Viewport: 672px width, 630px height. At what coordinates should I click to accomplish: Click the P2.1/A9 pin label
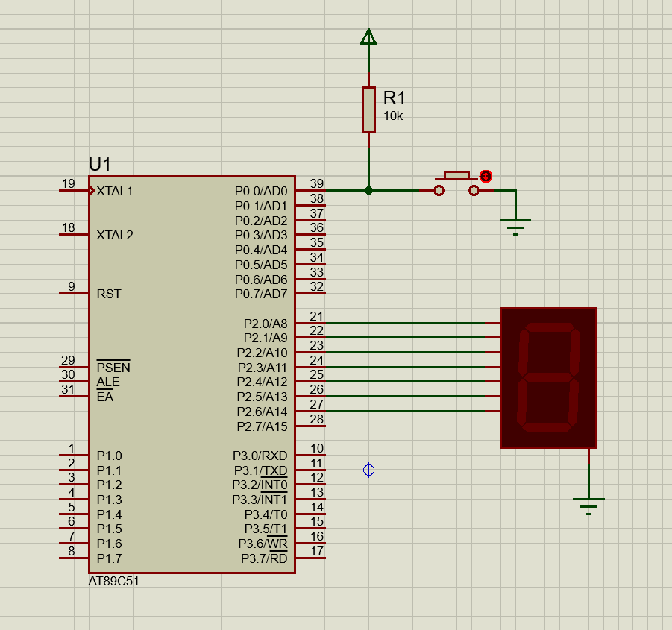266,338
